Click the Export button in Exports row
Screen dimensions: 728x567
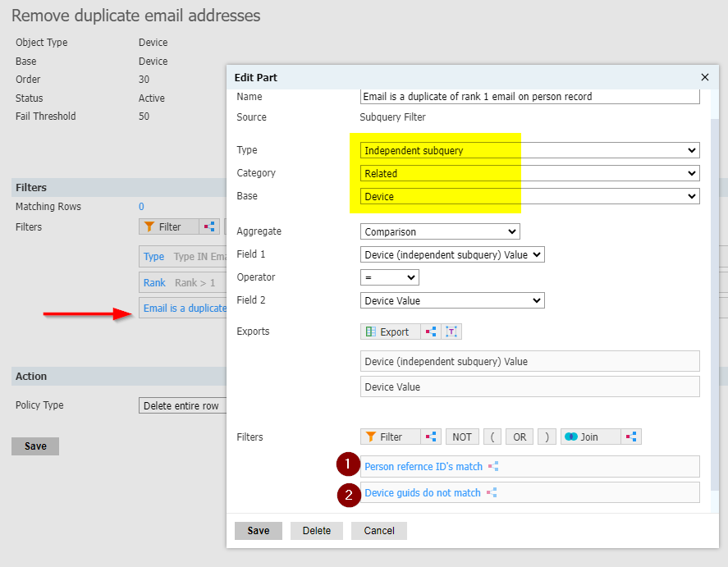[391, 332]
